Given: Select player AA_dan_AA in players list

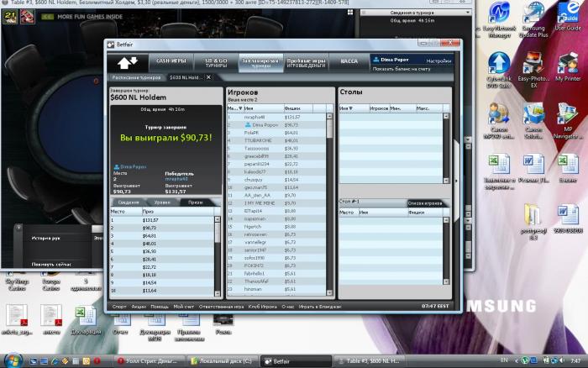Looking at the screenshot, I should point(276,196).
